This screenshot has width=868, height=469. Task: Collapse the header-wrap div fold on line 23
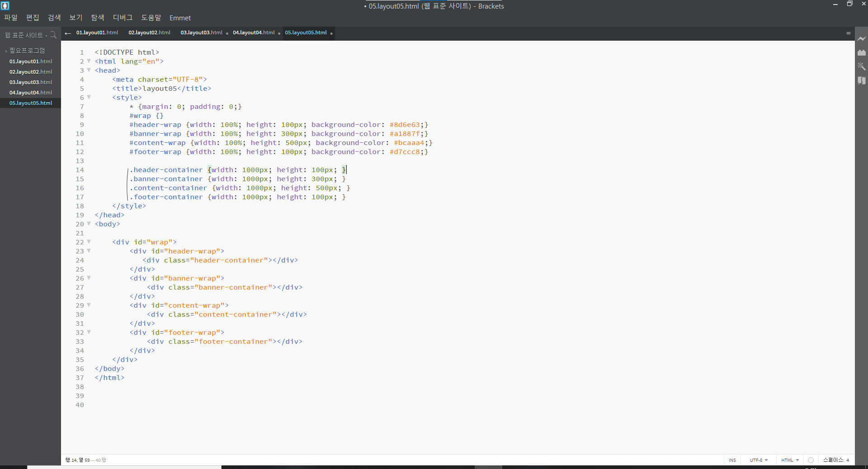[x=89, y=251]
